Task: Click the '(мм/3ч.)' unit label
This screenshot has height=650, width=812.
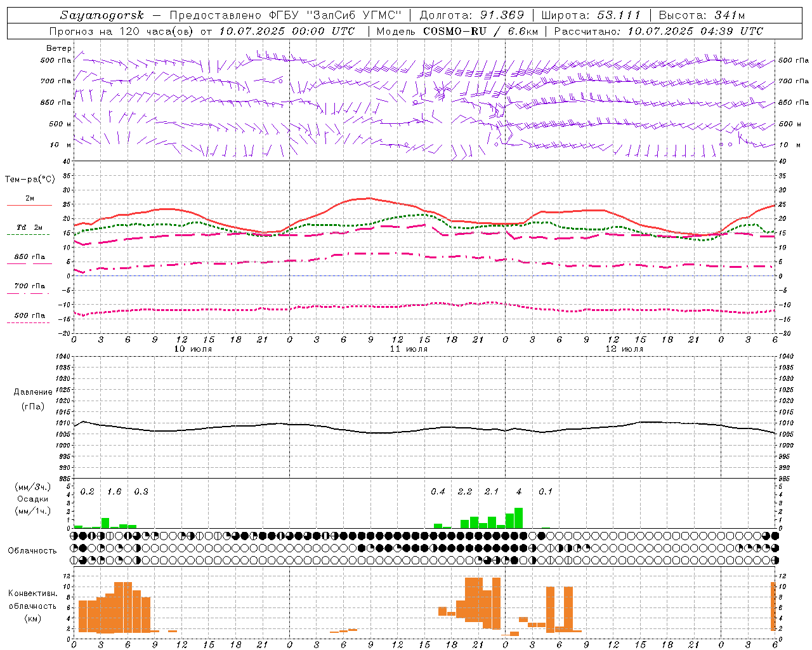Action: click(x=33, y=487)
